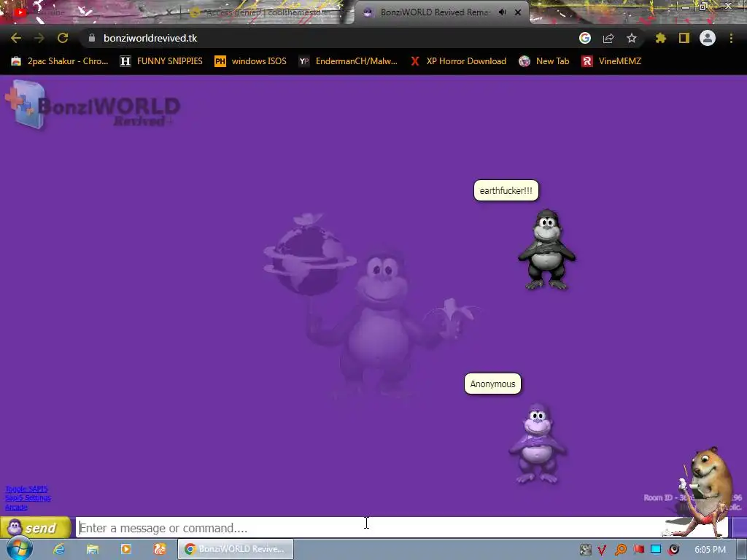747x560 pixels.
Task: Click the red flag tray icon
Action: point(639,550)
